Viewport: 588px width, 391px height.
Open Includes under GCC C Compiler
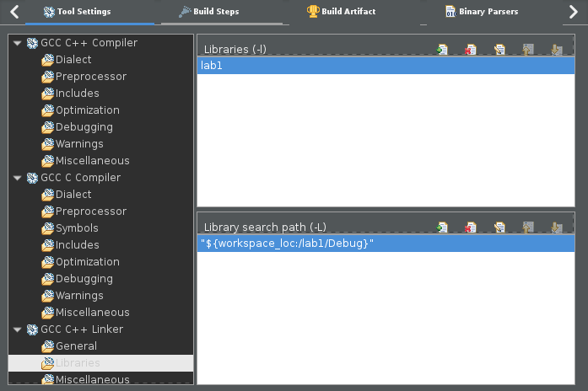pyautogui.click(x=78, y=245)
